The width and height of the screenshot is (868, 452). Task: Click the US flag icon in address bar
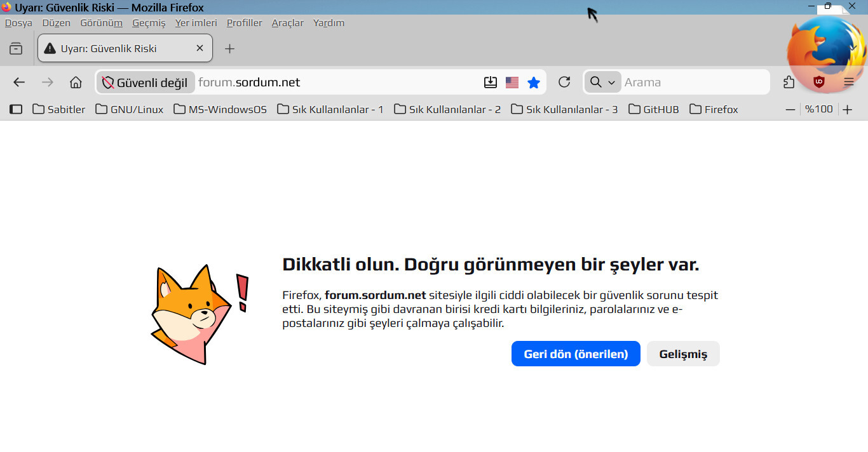click(512, 82)
